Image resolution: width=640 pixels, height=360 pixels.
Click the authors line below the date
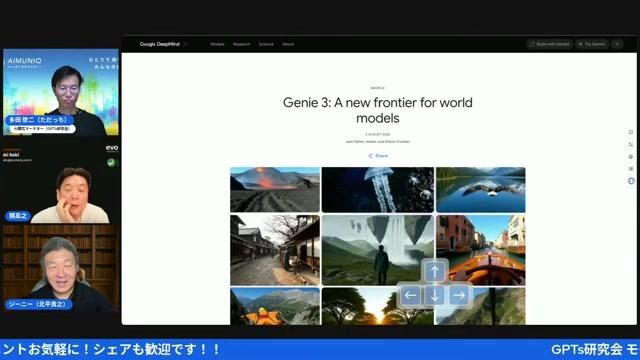[x=378, y=142]
